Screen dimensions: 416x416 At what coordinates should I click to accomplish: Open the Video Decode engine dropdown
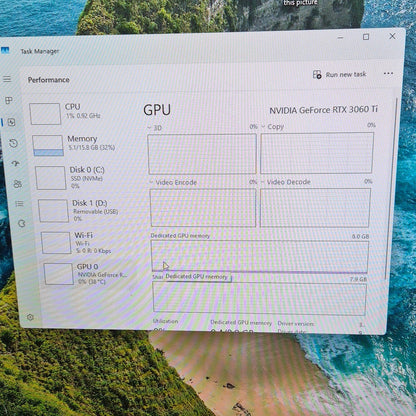[x=286, y=182]
